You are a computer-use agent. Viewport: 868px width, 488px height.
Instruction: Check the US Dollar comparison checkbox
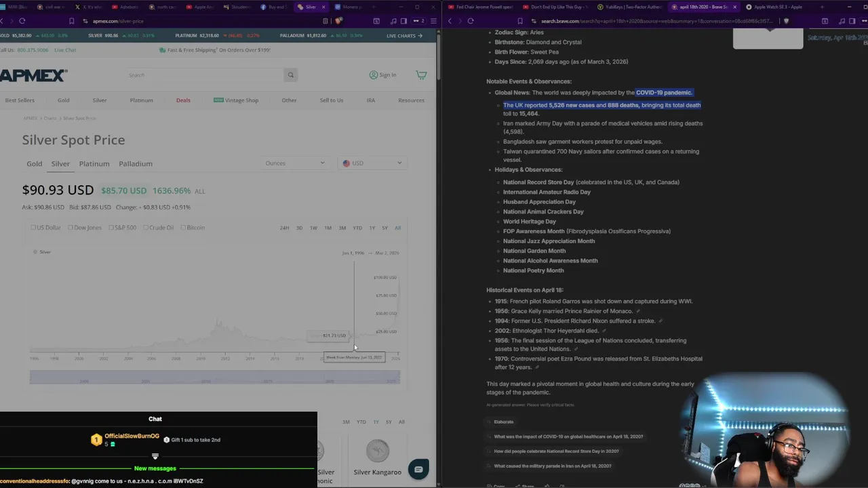pyautogui.click(x=33, y=228)
